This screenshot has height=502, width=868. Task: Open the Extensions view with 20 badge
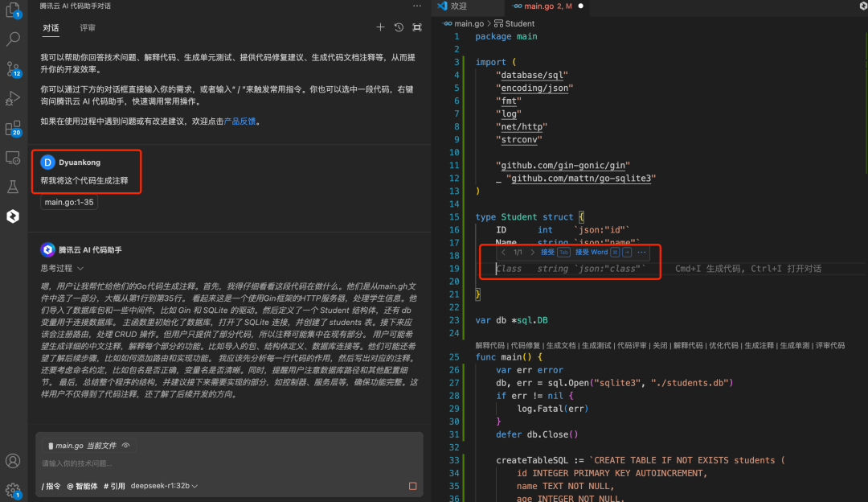click(14, 128)
